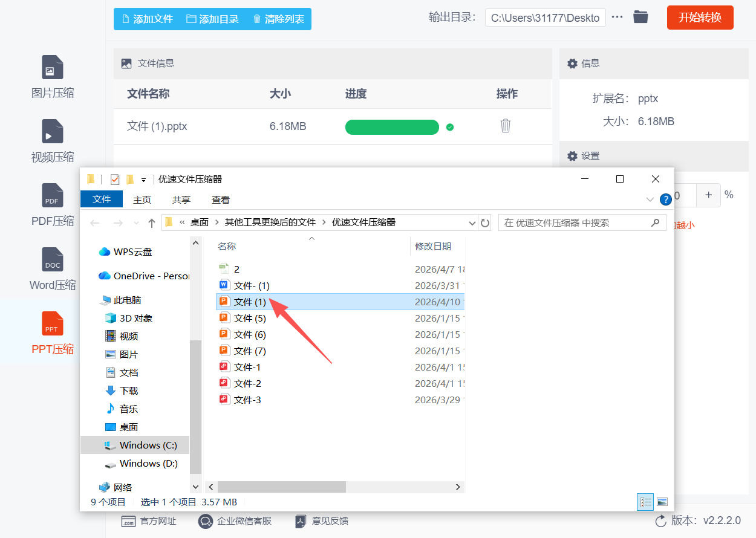This screenshot has width=756, height=538.
Task: Select 桌面 in the navigation pane
Action: [x=122, y=427]
